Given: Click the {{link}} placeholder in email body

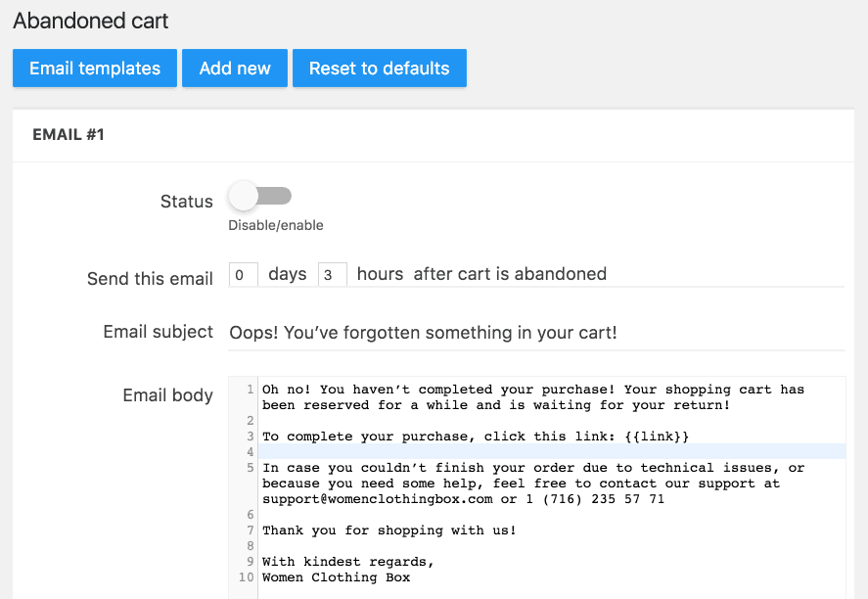Looking at the screenshot, I should pos(657,437).
